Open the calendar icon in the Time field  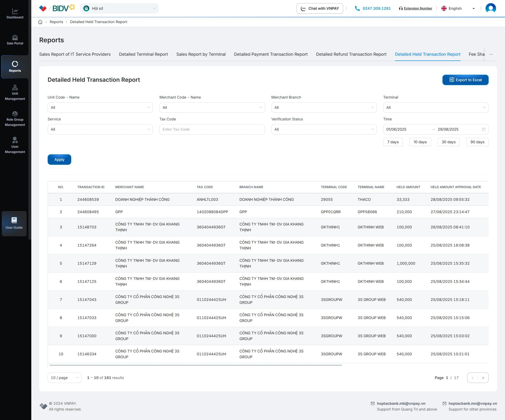(x=483, y=129)
